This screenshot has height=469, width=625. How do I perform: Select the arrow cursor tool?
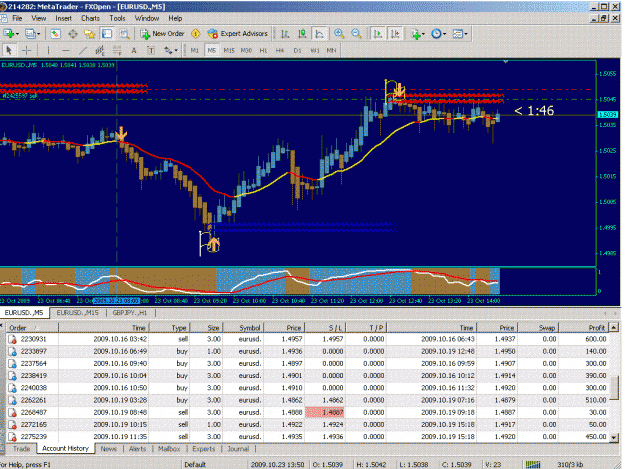pyautogui.click(x=9, y=50)
